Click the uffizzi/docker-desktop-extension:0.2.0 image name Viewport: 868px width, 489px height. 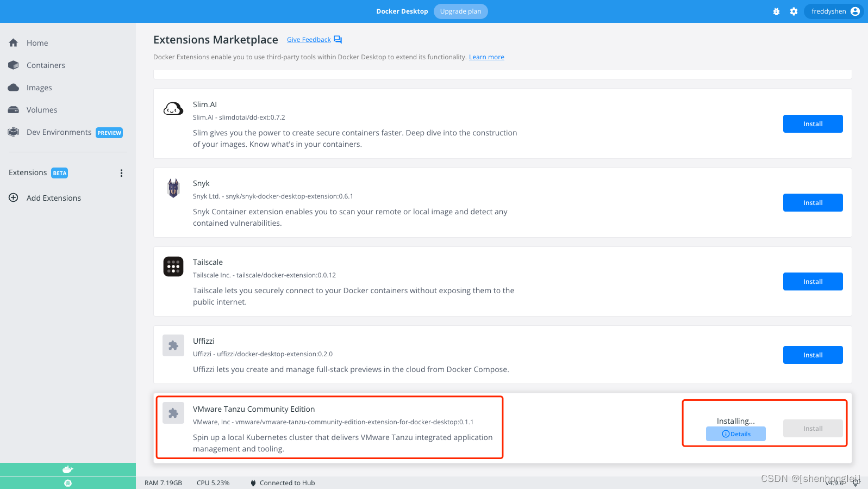click(275, 354)
